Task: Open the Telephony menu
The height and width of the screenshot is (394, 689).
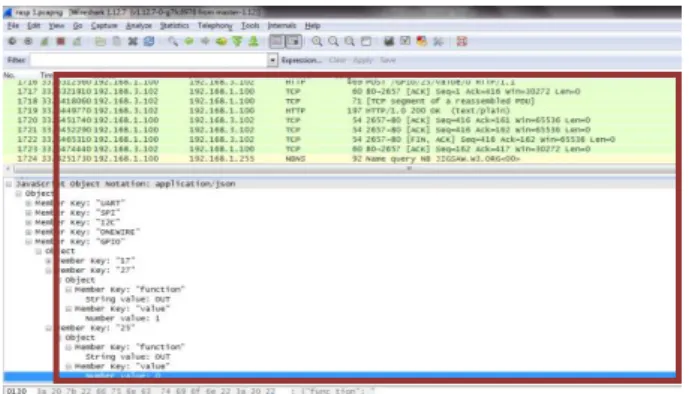Action: (215, 25)
